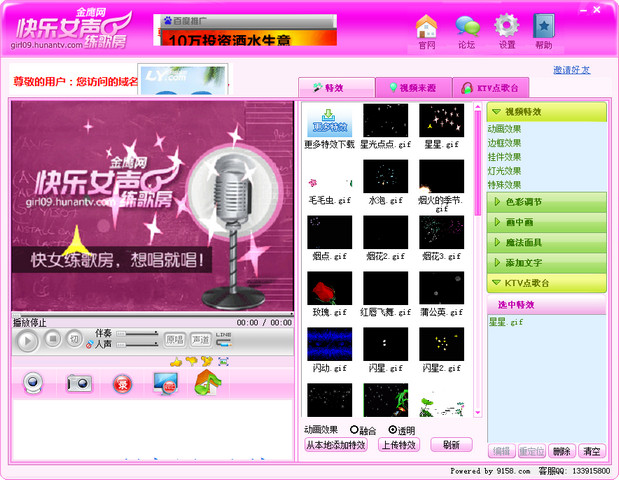The height and width of the screenshot is (480, 619).
Task: Expand the 魔法面具 section
Action: pyautogui.click(x=546, y=242)
